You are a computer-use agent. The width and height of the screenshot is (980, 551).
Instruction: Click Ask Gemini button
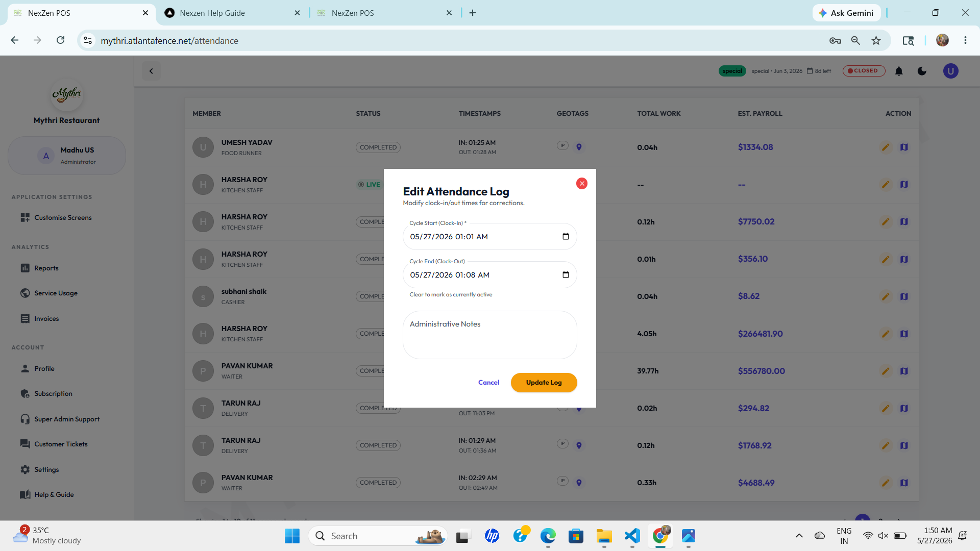846,13
